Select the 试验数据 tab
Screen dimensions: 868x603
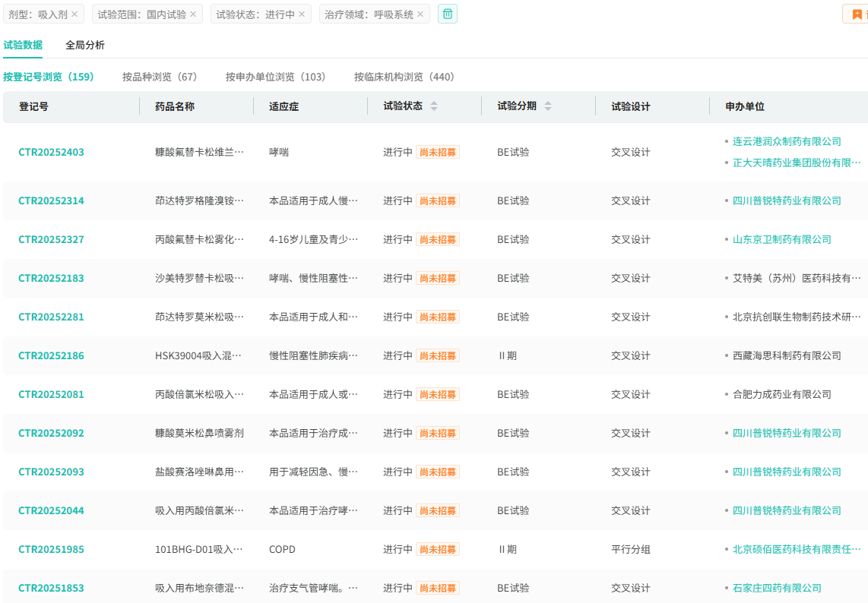[x=23, y=45]
